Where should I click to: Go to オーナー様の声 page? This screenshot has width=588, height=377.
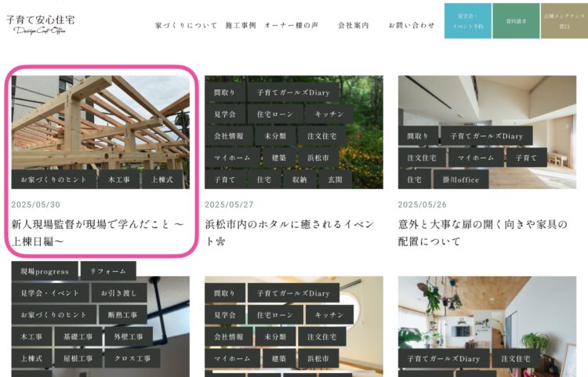pyautogui.click(x=292, y=25)
